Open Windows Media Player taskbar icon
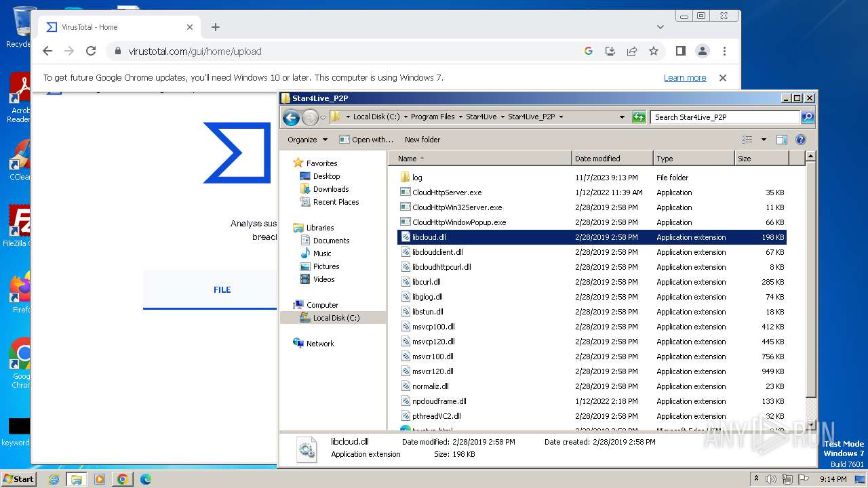Screen dimensions: 868x488 click(99, 479)
